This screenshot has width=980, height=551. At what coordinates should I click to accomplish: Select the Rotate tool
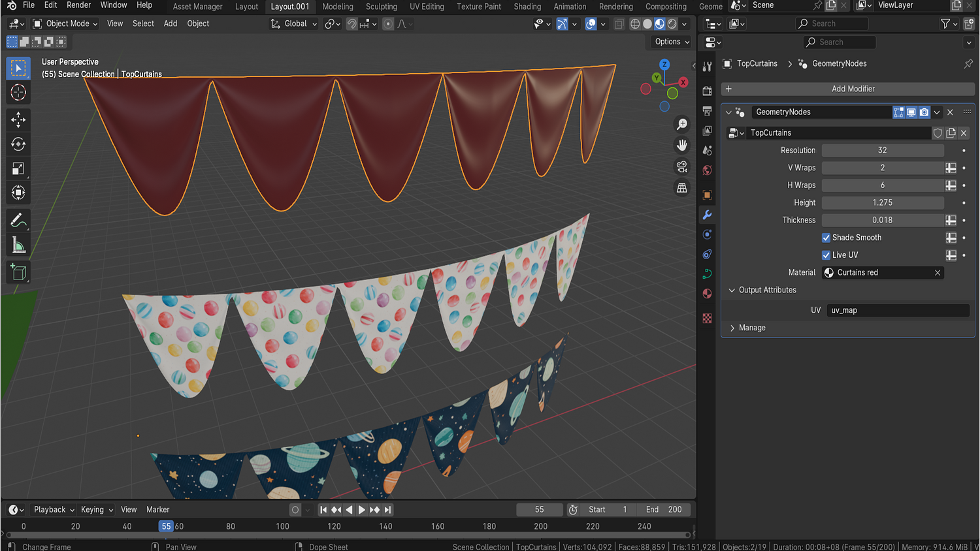[x=18, y=144]
